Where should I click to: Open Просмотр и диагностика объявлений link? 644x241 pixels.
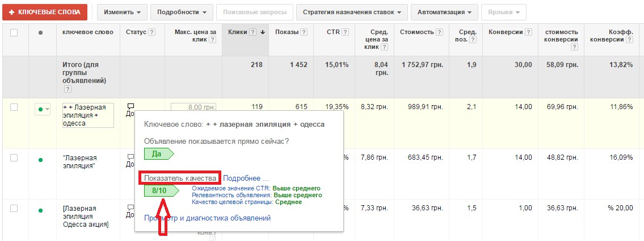point(208,218)
